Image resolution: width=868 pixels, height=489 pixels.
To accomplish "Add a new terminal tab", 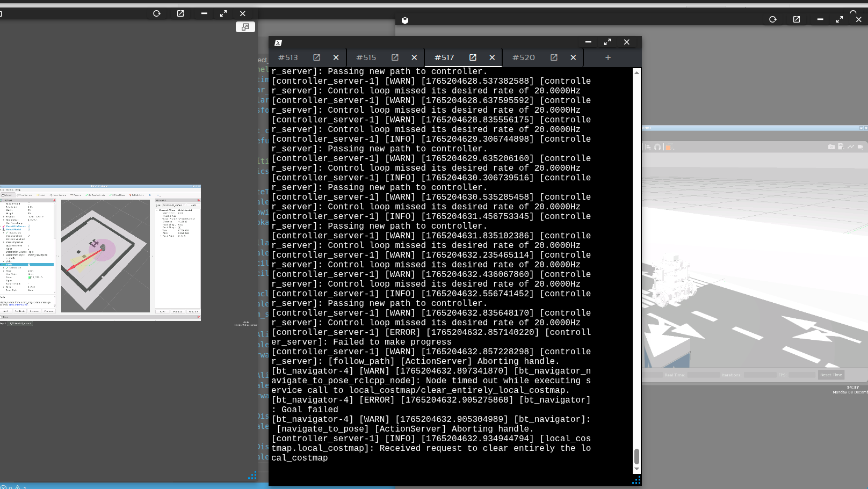I will point(607,57).
